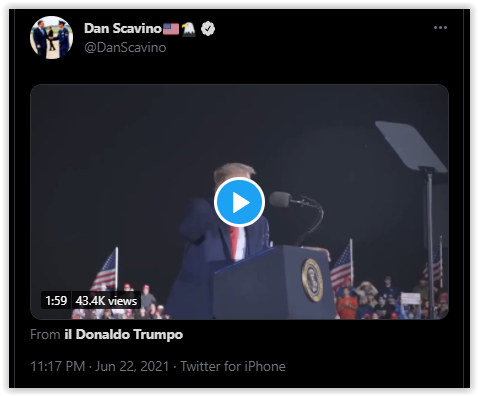
Task: Open the Twitter for iPhone source label
Action: tap(233, 366)
